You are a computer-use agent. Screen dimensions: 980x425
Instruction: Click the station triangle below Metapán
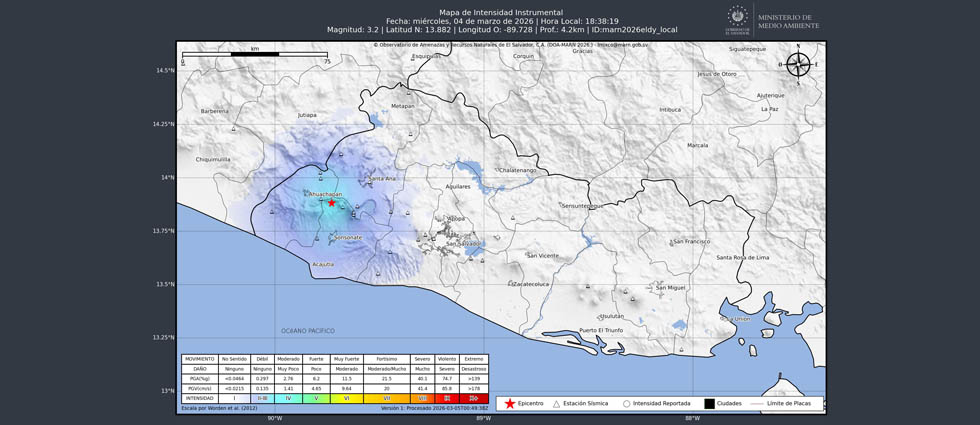411,133
